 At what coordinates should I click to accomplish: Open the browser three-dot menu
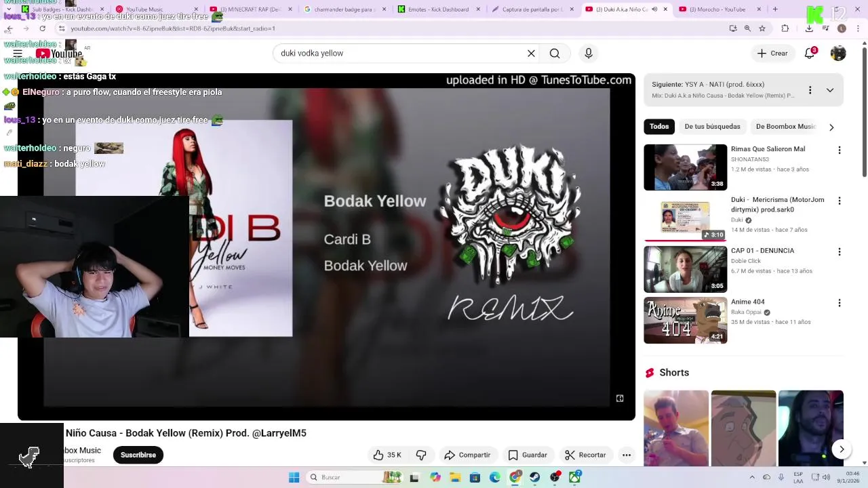point(857,28)
